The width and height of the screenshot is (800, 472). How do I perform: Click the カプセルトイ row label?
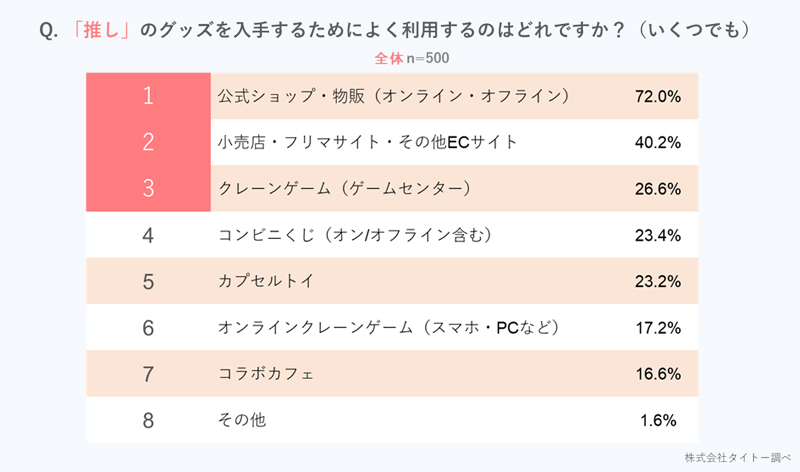pos(265,281)
